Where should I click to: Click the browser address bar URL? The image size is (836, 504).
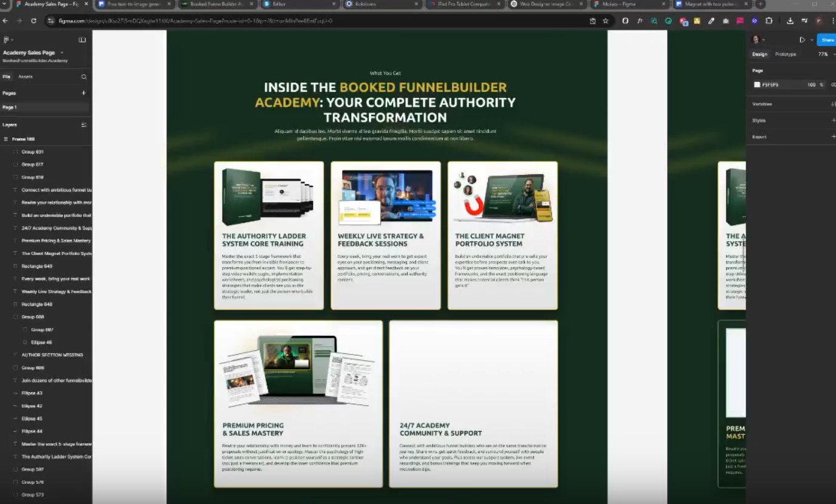coord(196,21)
